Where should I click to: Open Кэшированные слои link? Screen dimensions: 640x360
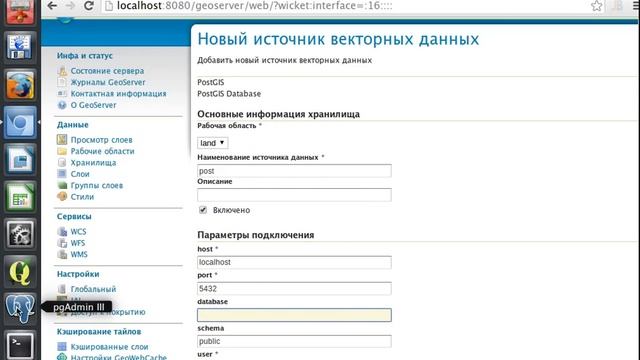(109, 347)
